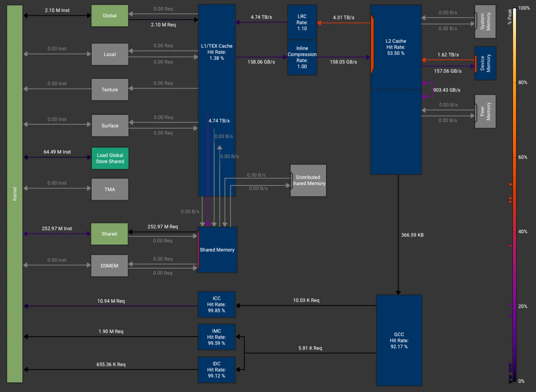The image size is (536, 392).
Task: Click the green Shared block
Action: 109,234
